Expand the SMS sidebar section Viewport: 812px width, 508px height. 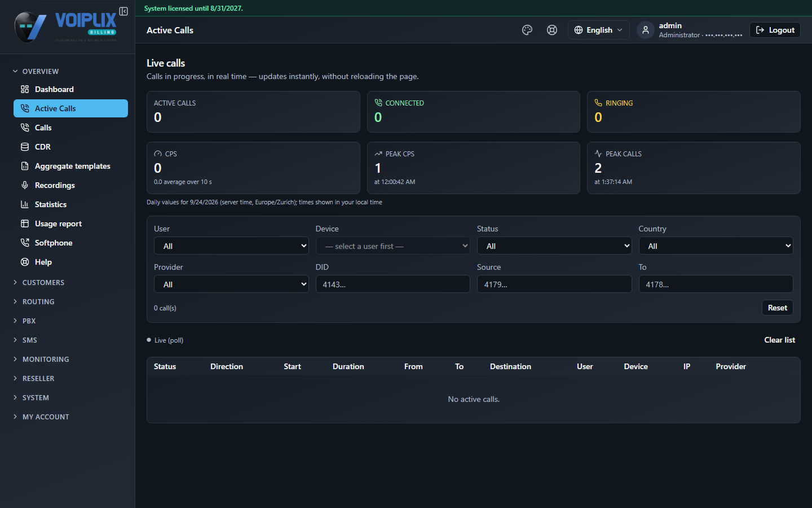tap(30, 340)
